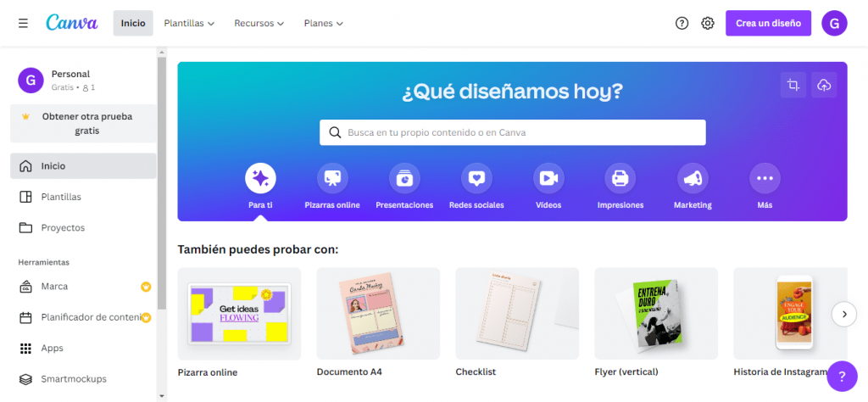Select the Pizarras online category icon
This screenshot has height=402, width=868.
(x=332, y=178)
